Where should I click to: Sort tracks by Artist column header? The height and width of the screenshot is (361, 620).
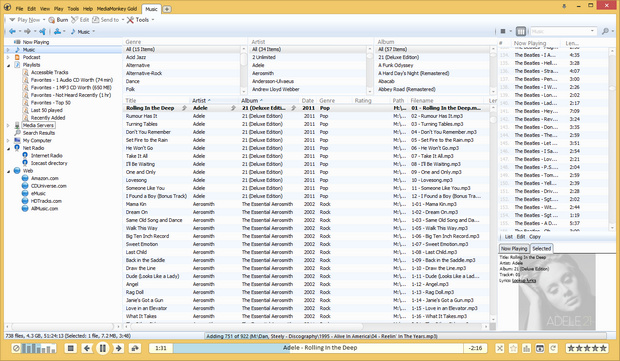215,100
